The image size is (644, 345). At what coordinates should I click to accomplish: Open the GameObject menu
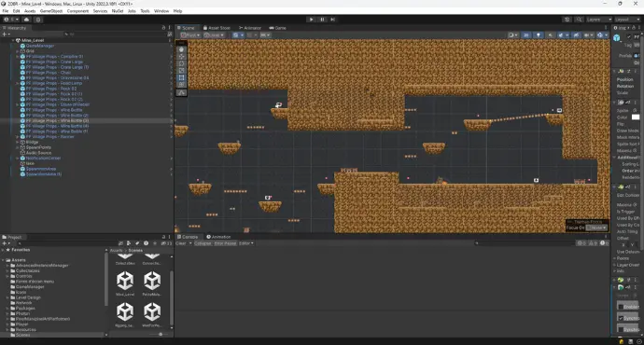(x=51, y=11)
